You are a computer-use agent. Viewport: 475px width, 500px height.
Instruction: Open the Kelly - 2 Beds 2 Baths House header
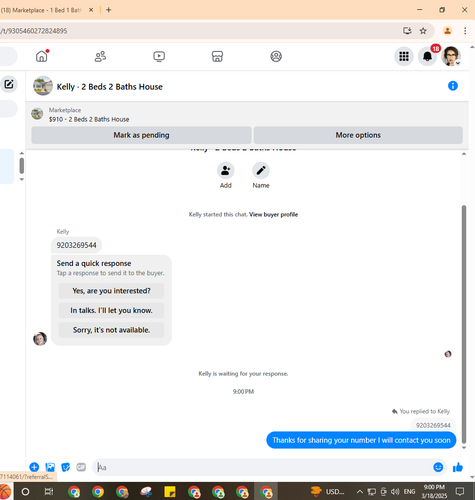click(x=110, y=87)
